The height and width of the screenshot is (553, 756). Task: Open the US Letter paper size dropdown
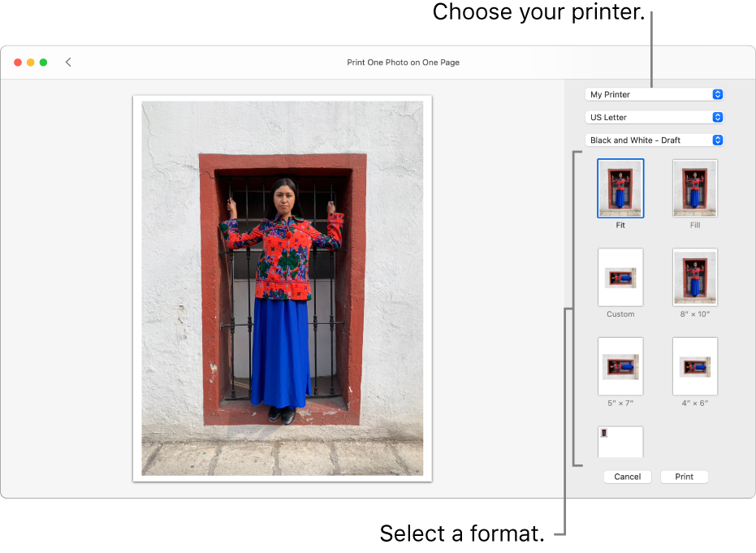(x=654, y=117)
